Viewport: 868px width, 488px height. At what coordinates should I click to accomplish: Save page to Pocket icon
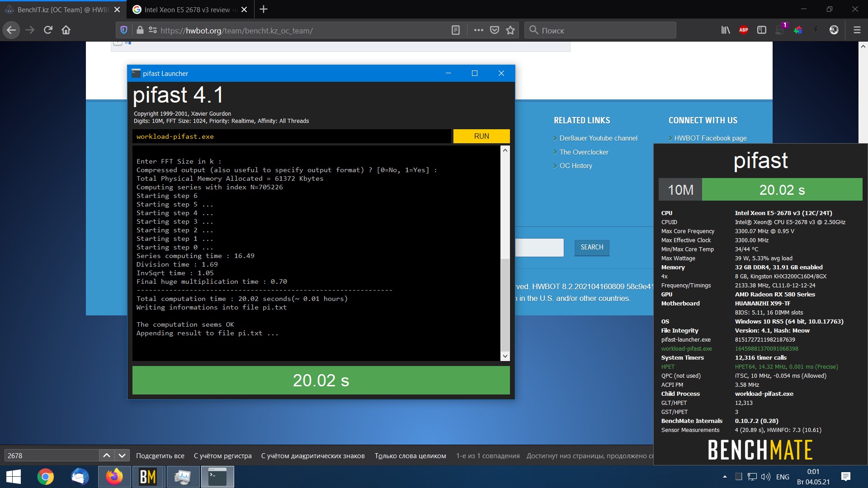(x=495, y=30)
